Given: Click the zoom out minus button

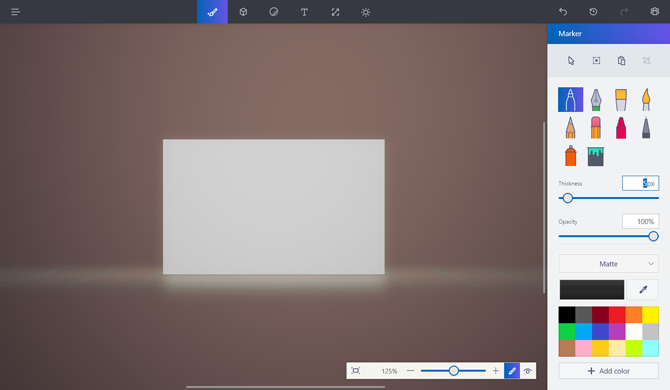Looking at the screenshot, I should click(x=411, y=371).
